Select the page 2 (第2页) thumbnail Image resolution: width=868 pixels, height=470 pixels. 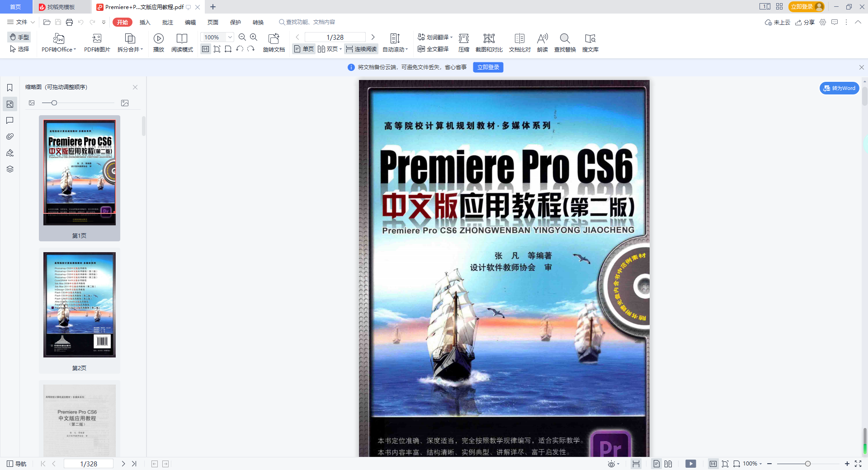point(80,311)
